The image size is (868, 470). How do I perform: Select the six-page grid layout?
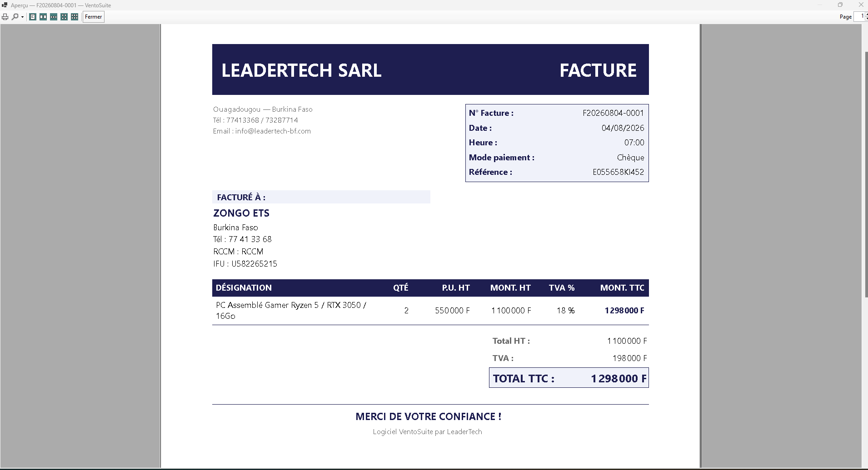(75, 17)
